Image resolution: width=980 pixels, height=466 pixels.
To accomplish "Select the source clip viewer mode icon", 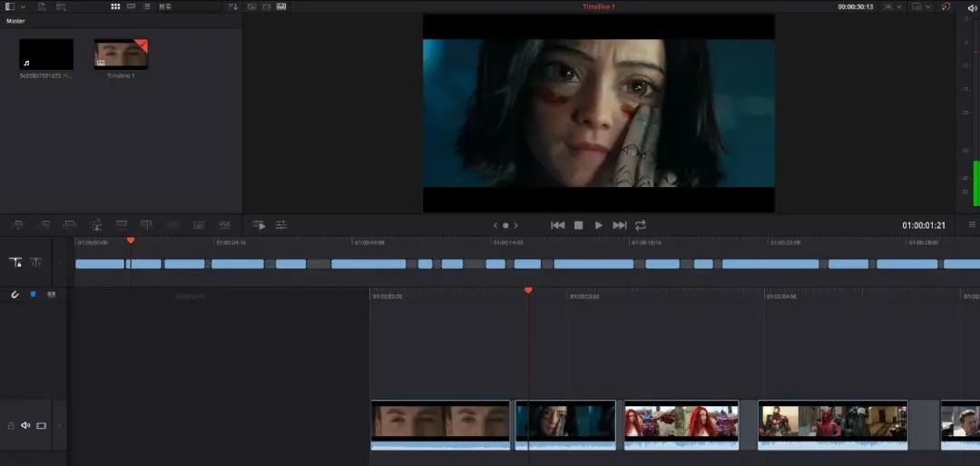I will 252,6.
